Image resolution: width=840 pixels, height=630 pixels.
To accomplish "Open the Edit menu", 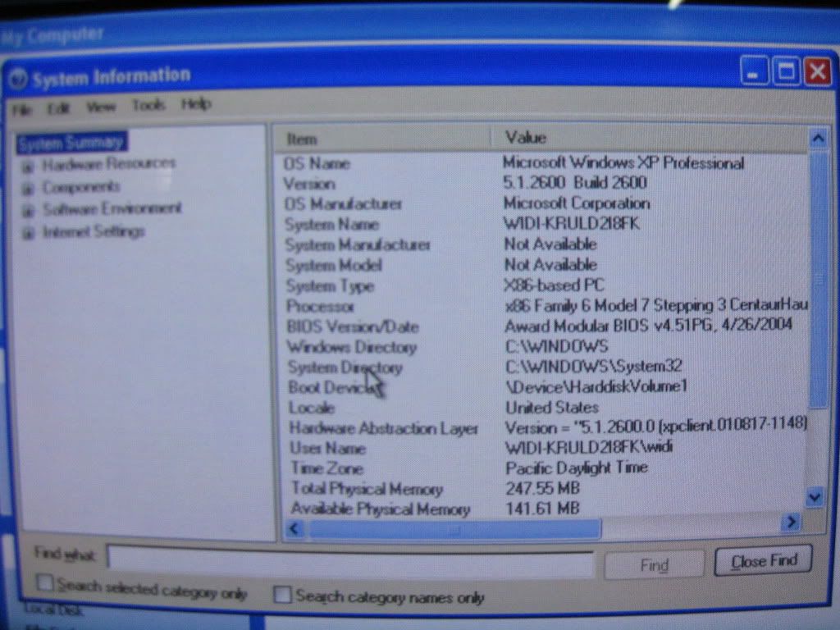I will 58,109.
